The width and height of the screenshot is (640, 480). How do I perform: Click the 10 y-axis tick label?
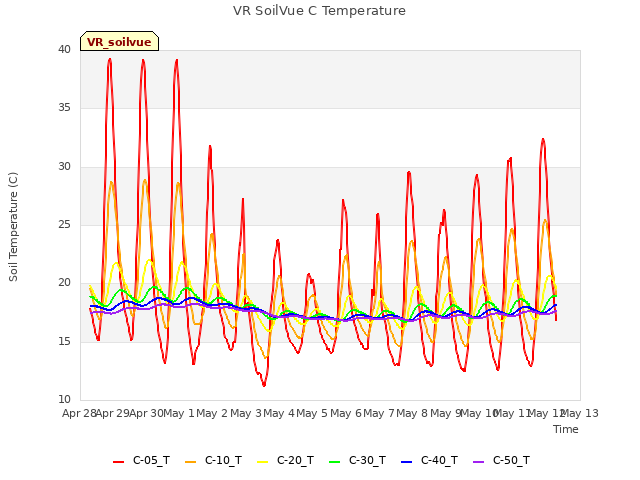(x=64, y=400)
